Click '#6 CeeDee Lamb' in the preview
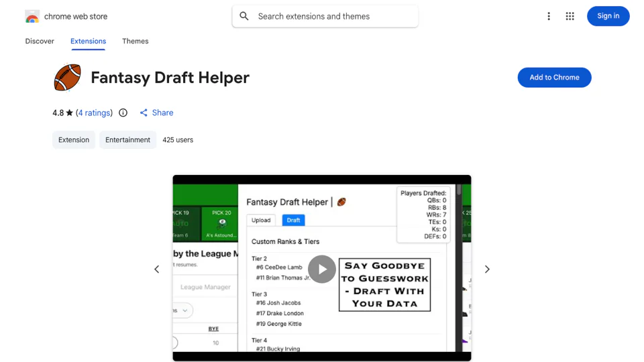Viewport: 644px width, 362px height. tap(279, 267)
